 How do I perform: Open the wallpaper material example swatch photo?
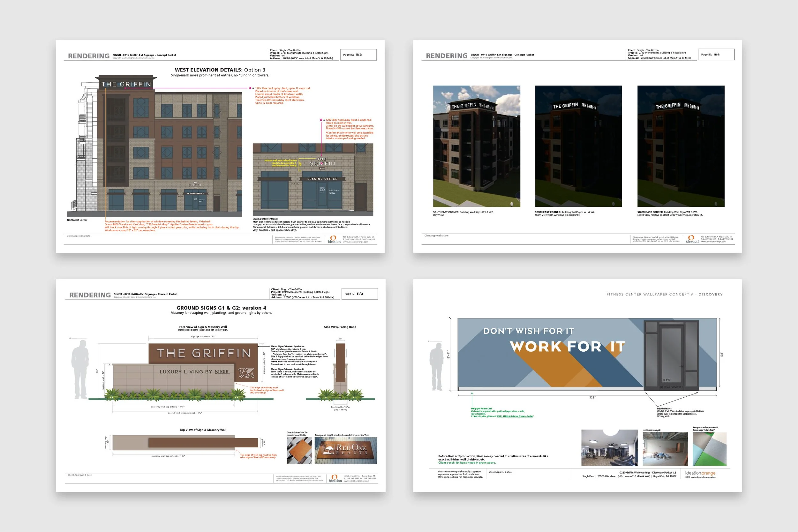pos(710,449)
